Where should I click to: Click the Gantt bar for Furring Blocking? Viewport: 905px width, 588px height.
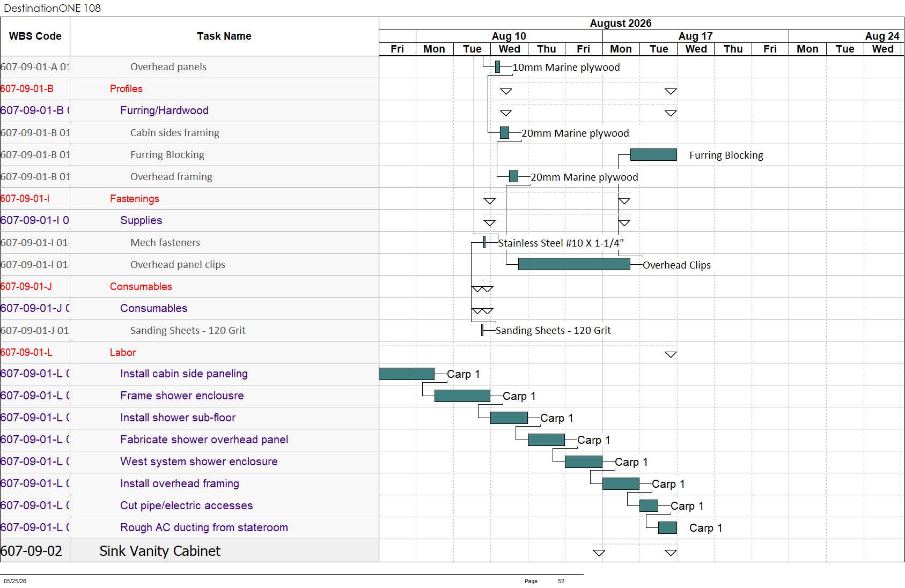click(x=653, y=155)
